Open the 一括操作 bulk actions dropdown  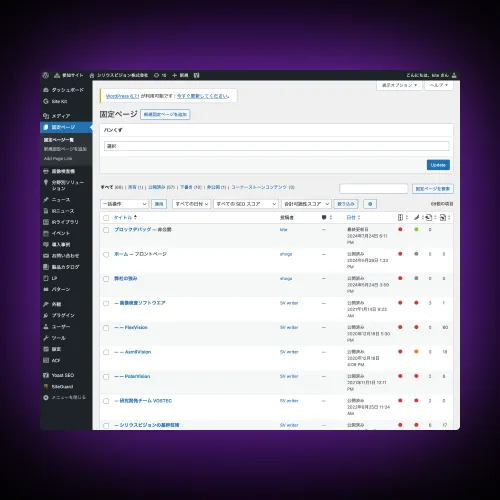click(124, 204)
